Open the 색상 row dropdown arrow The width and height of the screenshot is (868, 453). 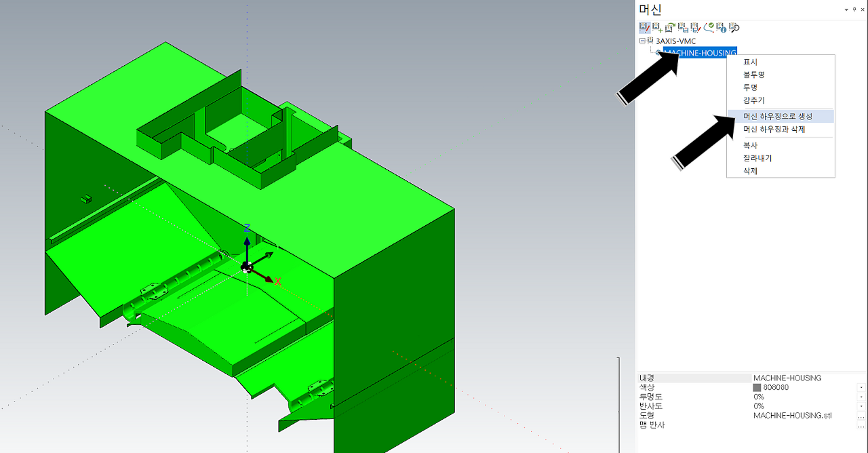coord(861,387)
